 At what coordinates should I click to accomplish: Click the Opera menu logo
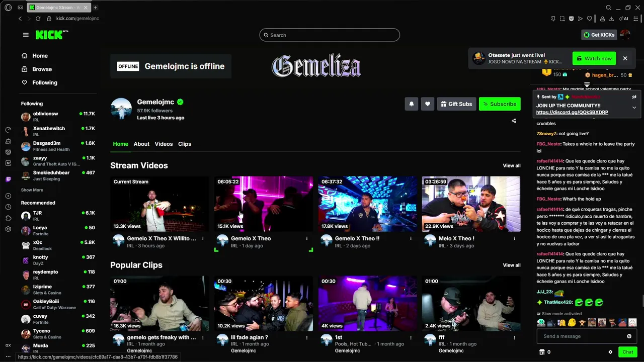(x=8, y=8)
